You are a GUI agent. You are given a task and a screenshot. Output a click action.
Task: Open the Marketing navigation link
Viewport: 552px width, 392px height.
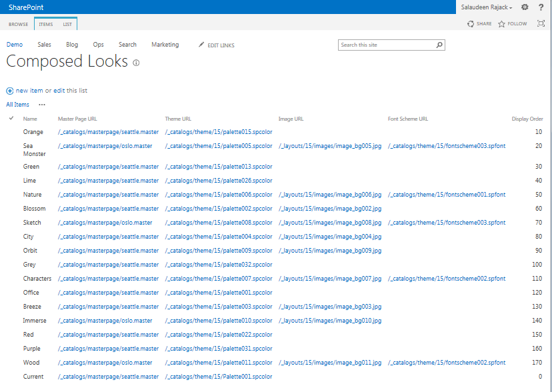[165, 45]
